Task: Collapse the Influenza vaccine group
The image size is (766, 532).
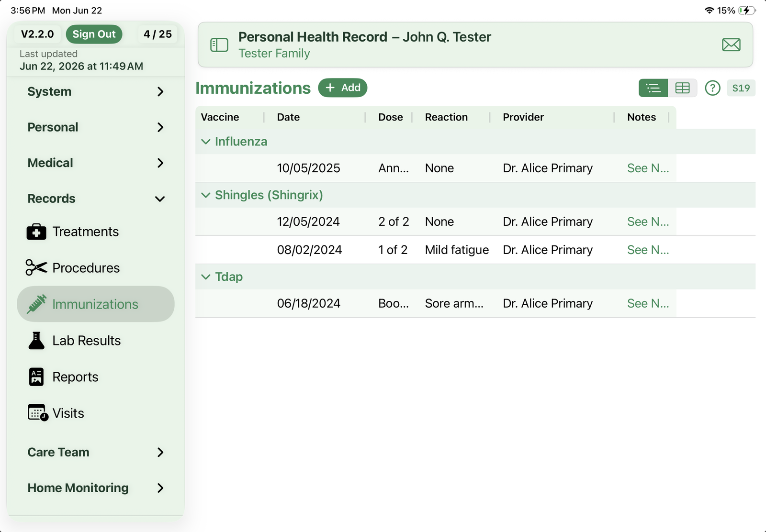Action: [206, 142]
